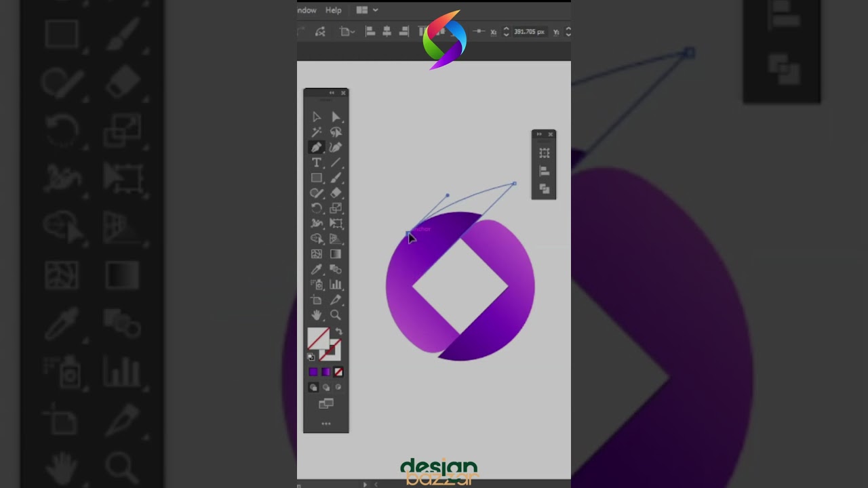Select the Eyedropper tool
This screenshot has width=868, height=488.
coord(317,269)
